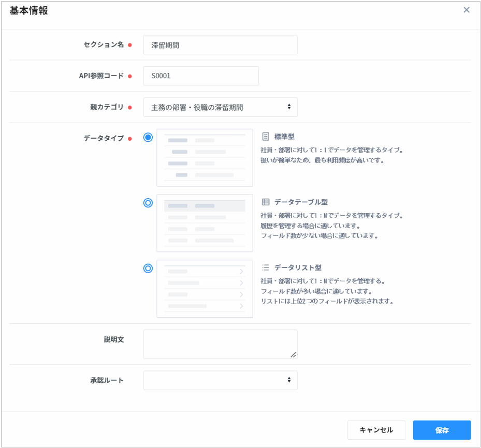Open the 親カテゴリ dropdown
The width and height of the screenshot is (481, 448).
[x=220, y=107]
